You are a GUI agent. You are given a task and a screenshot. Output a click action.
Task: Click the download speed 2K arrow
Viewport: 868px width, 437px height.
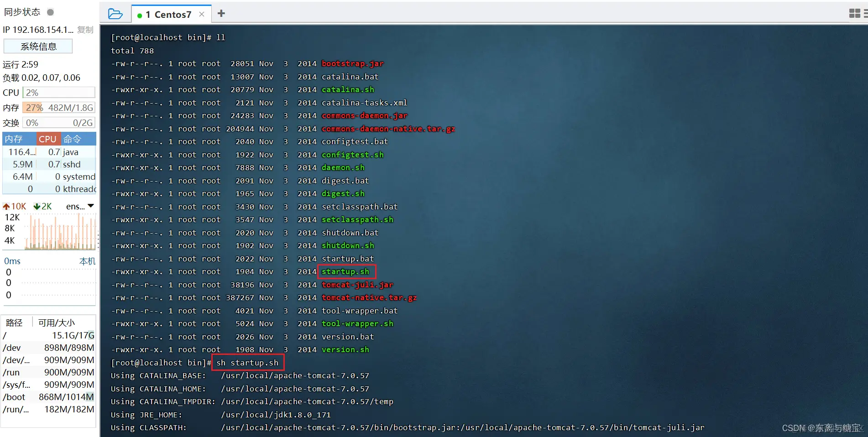pos(37,206)
